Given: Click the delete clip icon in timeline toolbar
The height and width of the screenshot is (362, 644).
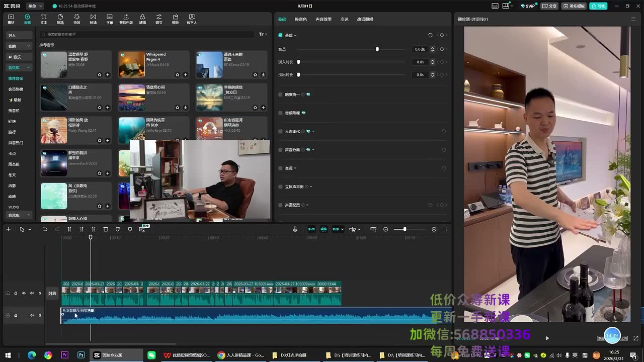Looking at the screenshot, I should pyautogui.click(x=106, y=229).
